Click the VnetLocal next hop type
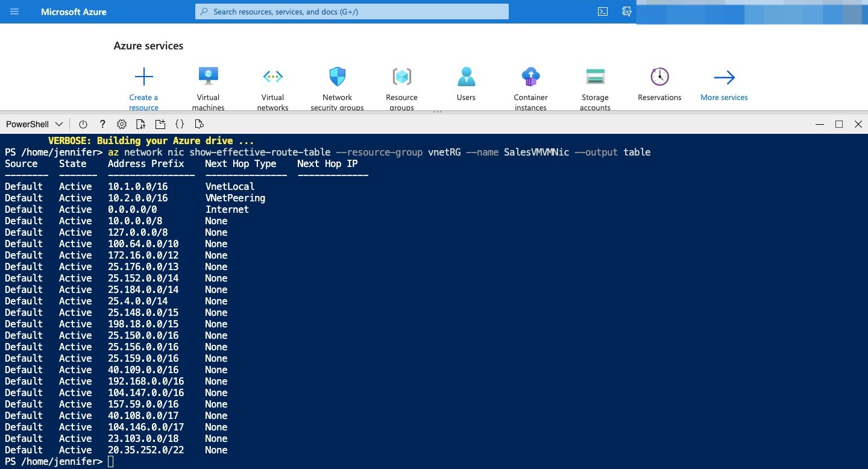Screen dimensions: 868x469 tap(230, 187)
